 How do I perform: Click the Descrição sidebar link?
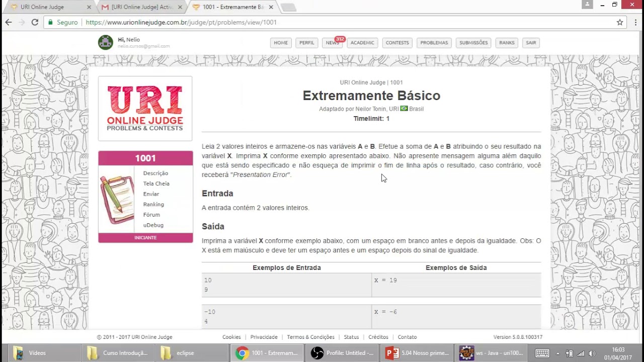(x=155, y=173)
